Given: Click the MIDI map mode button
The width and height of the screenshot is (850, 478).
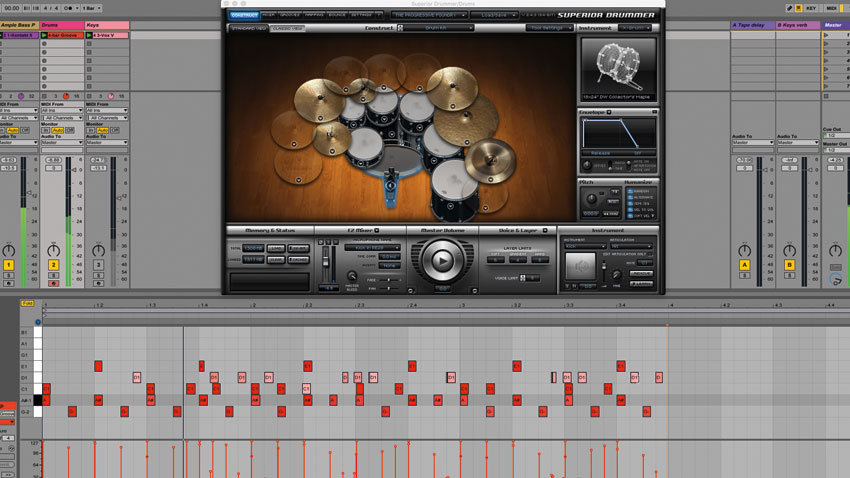Looking at the screenshot, I should (830, 8).
